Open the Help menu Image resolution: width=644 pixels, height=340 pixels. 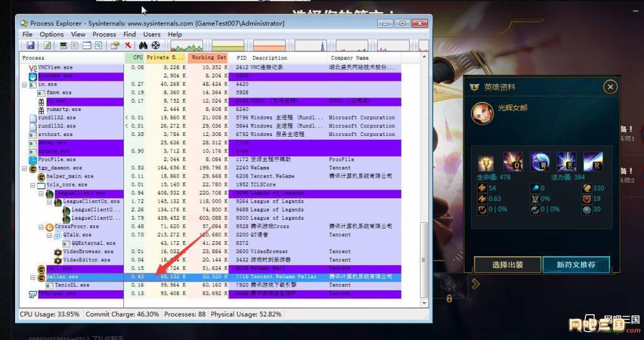[x=174, y=35]
